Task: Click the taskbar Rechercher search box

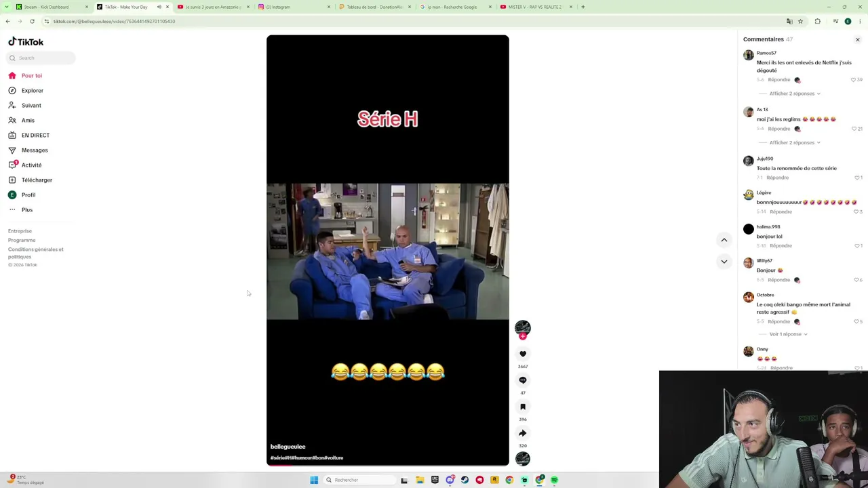Action: (359, 480)
